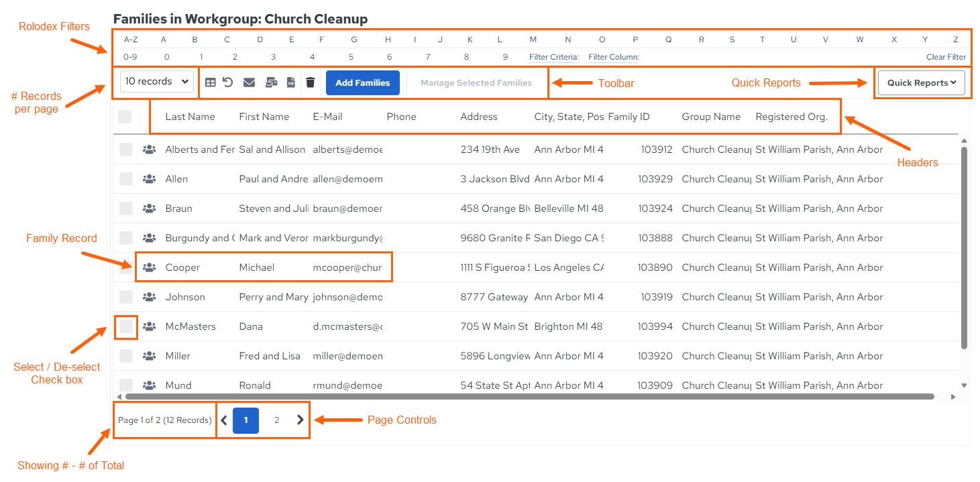
Task: Open the 10 records per page dropdown
Action: [x=157, y=82]
